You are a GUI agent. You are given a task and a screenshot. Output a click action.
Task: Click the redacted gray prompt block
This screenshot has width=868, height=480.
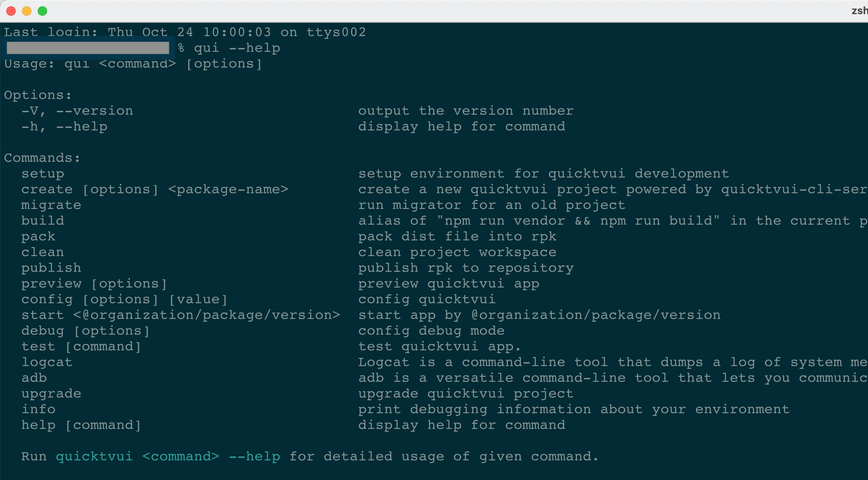88,48
